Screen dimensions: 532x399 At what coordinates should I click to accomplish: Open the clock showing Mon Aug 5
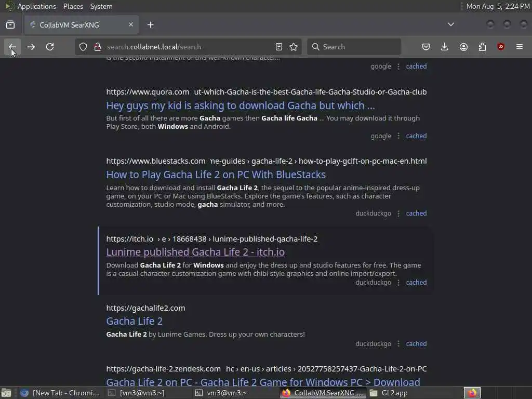click(497, 6)
